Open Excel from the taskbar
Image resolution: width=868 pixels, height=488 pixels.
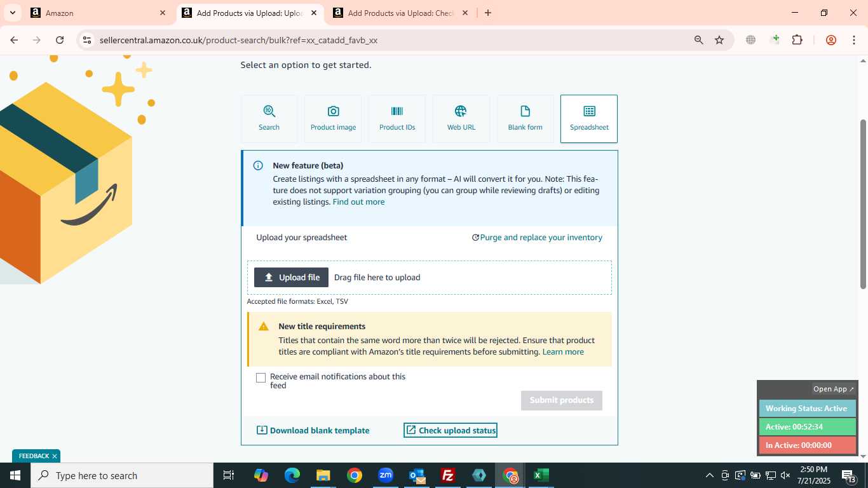[541, 475]
